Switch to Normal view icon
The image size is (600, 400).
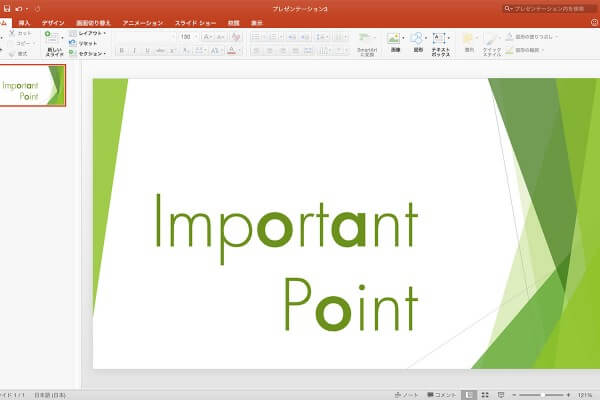(469, 395)
